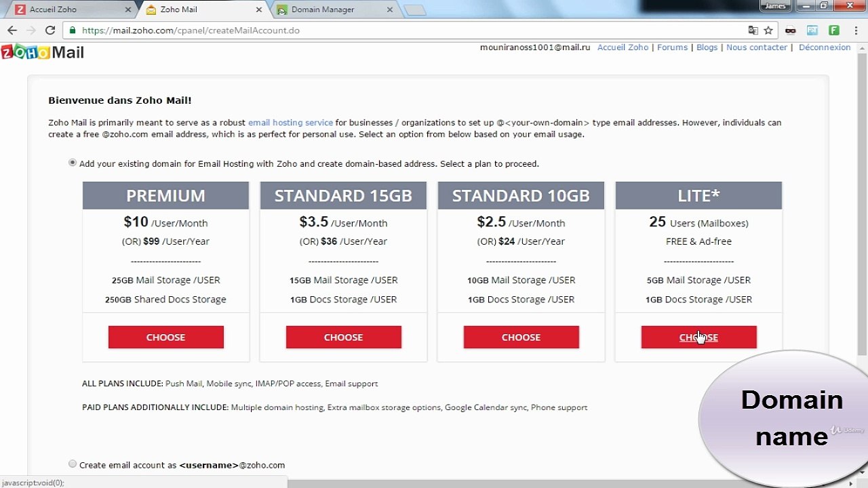Click the 15GB Mail Storage /USER text

pyautogui.click(x=344, y=280)
